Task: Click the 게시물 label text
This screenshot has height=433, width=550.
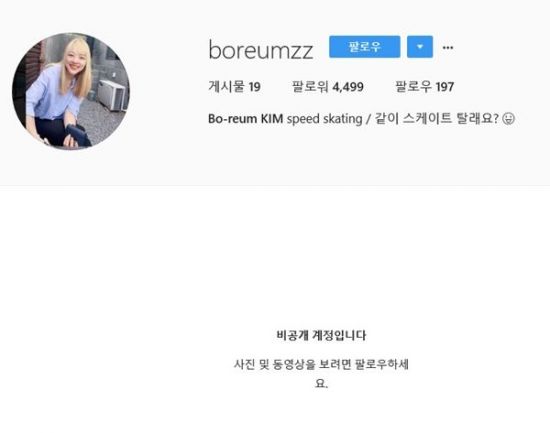Action: [x=227, y=87]
